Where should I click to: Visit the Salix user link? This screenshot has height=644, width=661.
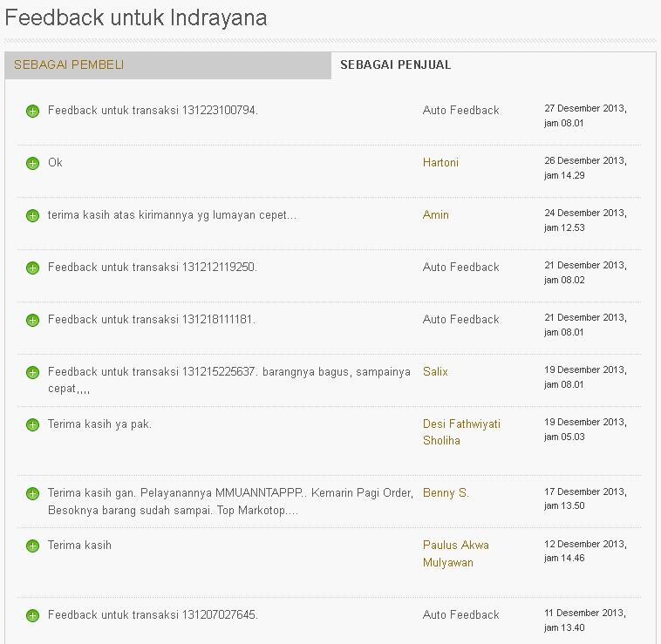coord(435,371)
